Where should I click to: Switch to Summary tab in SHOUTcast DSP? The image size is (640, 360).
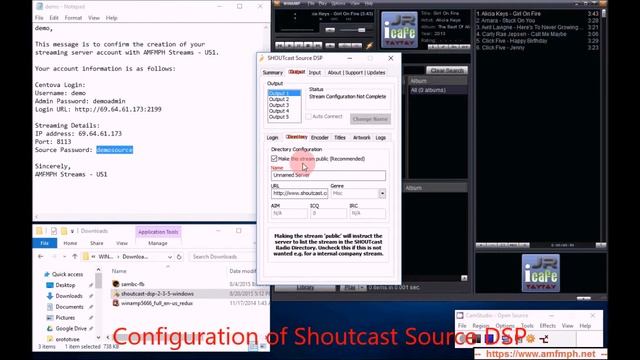coord(273,73)
